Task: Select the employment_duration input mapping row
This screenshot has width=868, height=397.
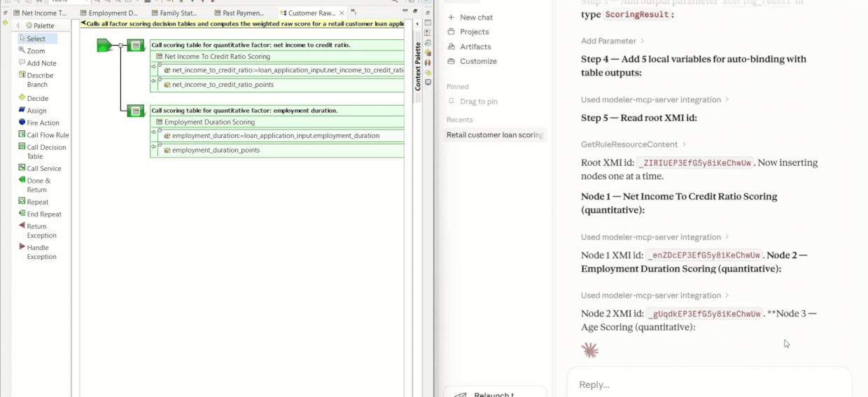Action: coord(277,135)
